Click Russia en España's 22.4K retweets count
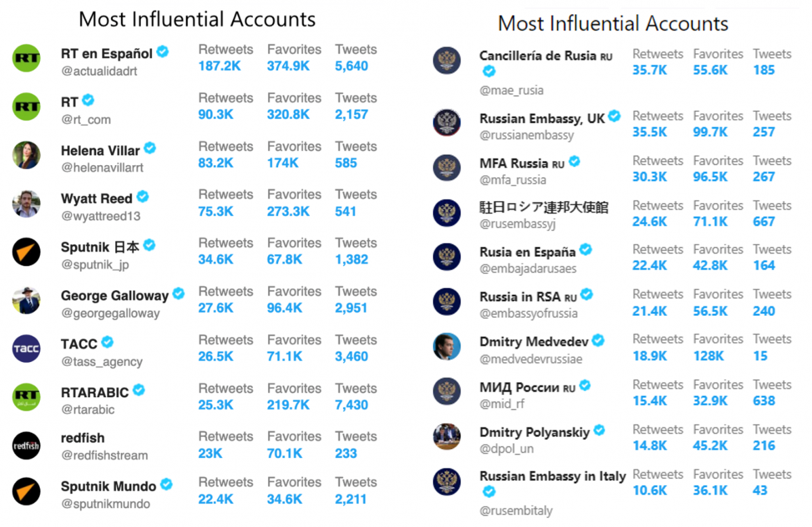The height and width of the screenshot is (527, 812). tap(650, 266)
